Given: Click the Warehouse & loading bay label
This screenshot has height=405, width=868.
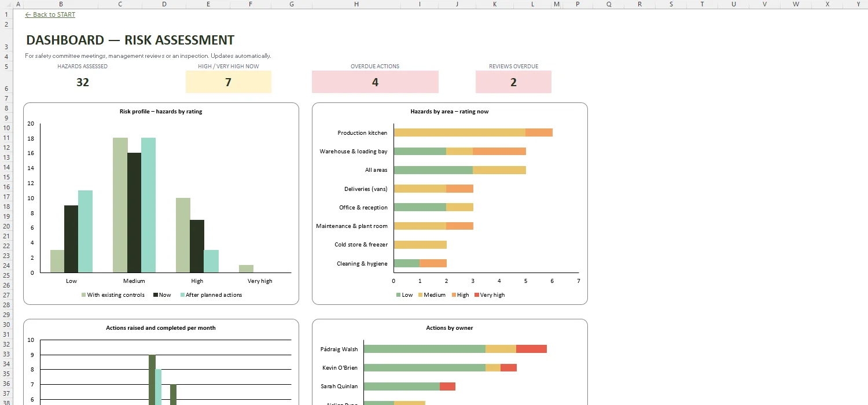Looking at the screenshot, I should click(x=354, y=152).
